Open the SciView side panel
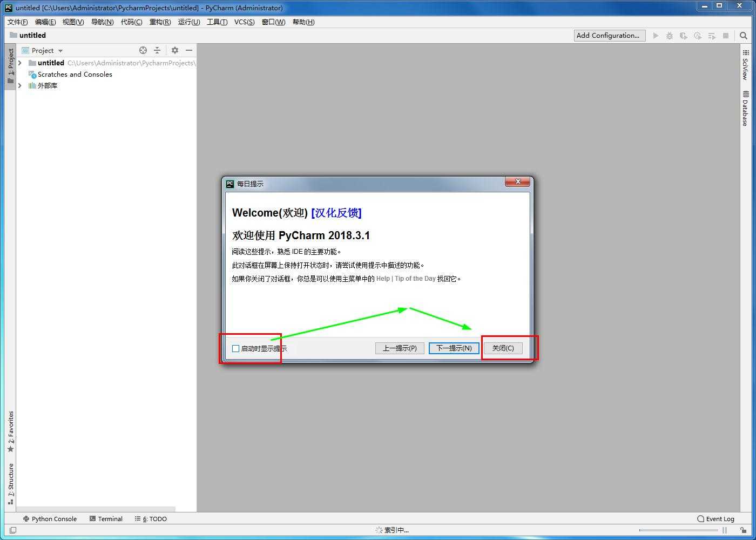The width and height of the screenshot is (756, 540). 746,65
